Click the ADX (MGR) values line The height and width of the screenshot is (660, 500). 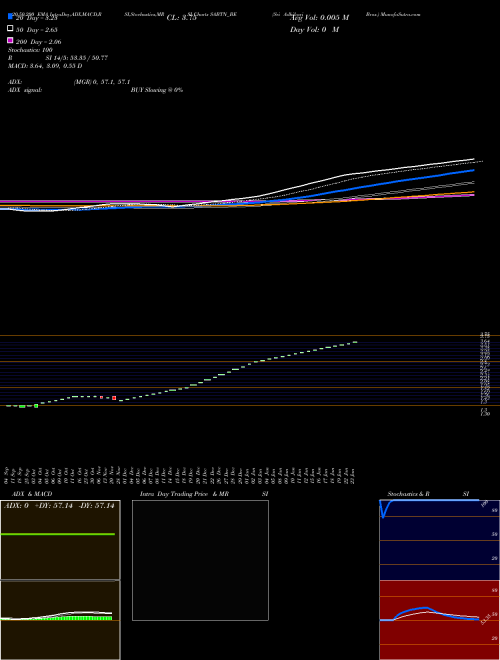click(69, 82)
